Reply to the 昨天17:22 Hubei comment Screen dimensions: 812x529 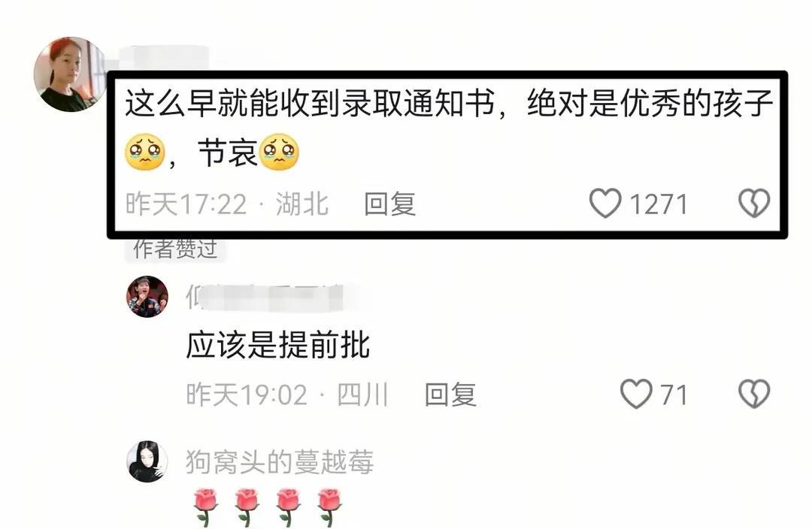tap(390, 204)
